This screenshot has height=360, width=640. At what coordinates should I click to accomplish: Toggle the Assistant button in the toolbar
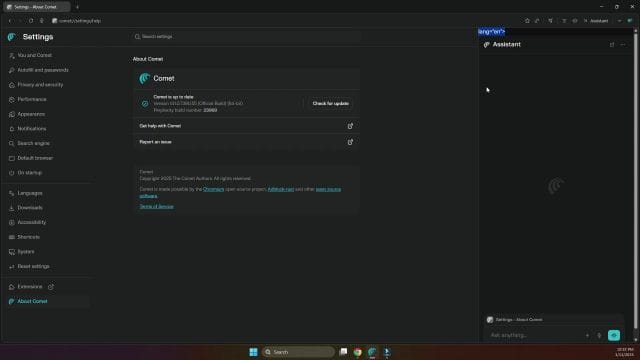pos(596,21)
